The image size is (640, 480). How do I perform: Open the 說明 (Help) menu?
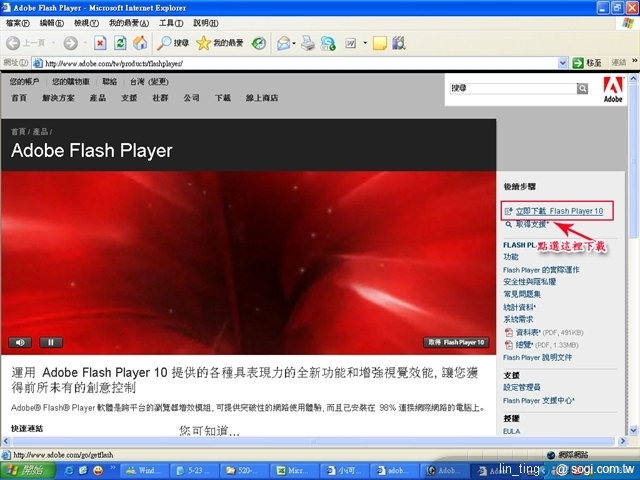tap(206, 23)
